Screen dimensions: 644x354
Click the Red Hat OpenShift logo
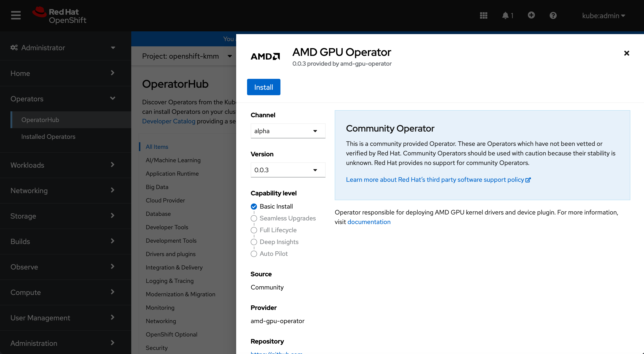tap(59, 15)
